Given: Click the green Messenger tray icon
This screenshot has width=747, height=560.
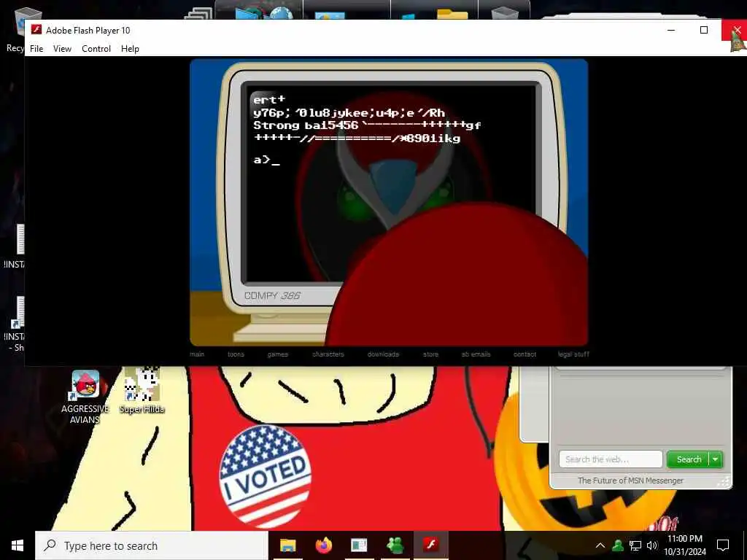Looking at the screenshot, I should [x=618, y=545].
